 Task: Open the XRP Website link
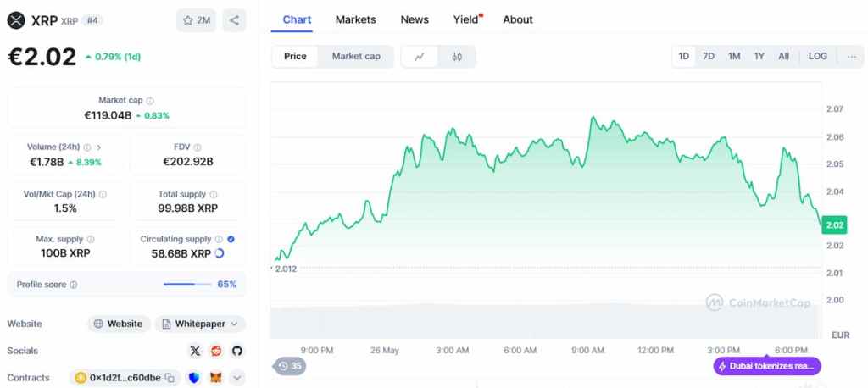[x=119, y=324]
